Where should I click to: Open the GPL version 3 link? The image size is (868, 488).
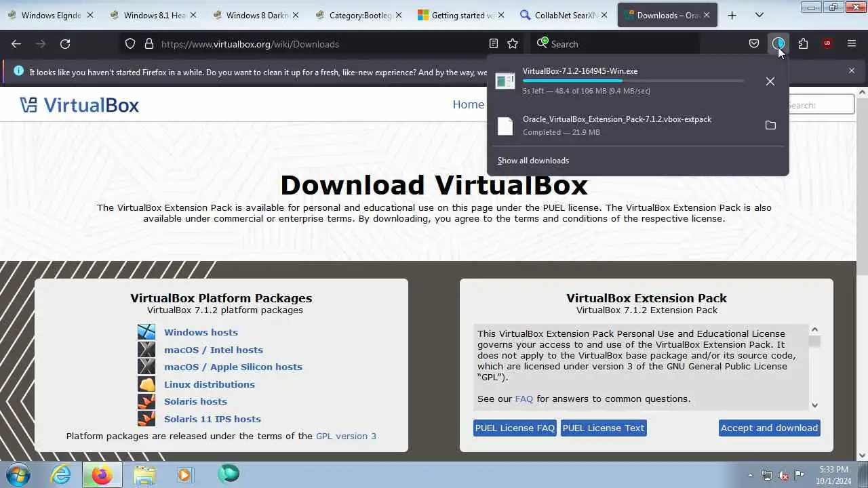[x=346, y=436]
